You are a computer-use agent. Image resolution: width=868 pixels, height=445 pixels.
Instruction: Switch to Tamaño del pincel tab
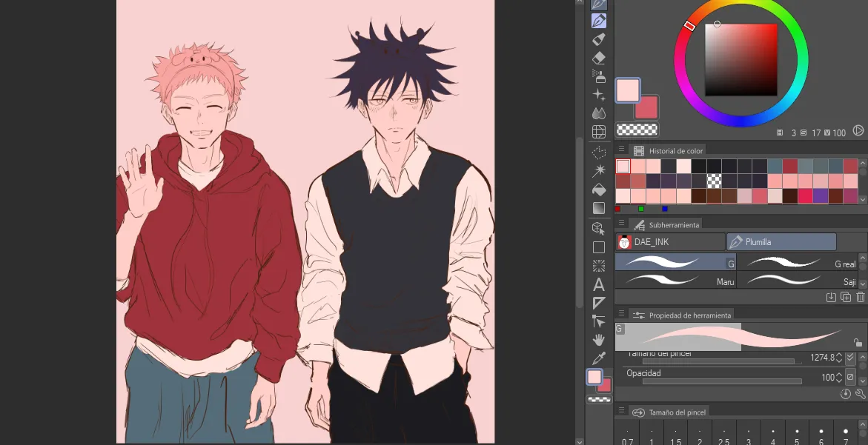point(669,412)
